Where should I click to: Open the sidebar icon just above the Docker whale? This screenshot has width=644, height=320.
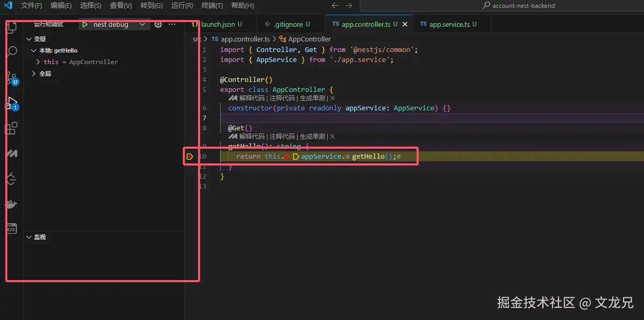click(x=11, y=179)
